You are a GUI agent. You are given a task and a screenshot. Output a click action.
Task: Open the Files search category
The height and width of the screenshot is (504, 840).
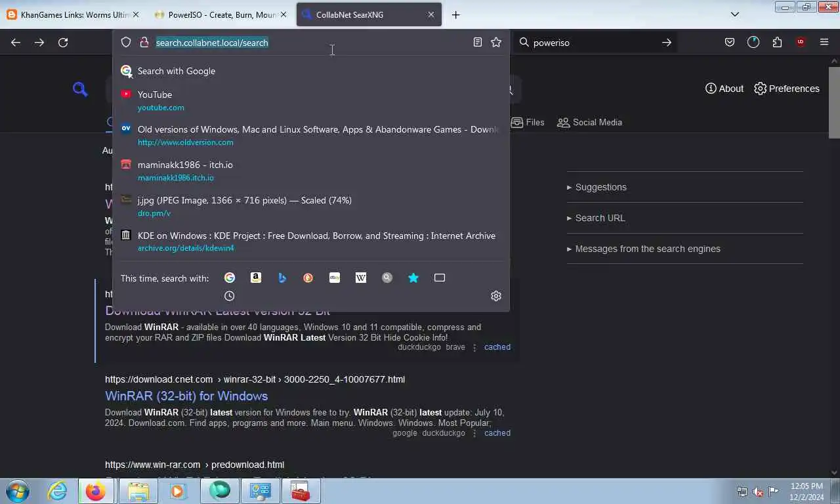tap(528, 122)
